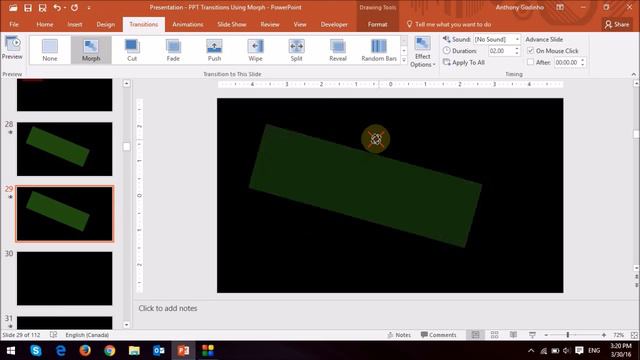Select the Reveal transition
This screenshot has width=640, height=360.
338,50
